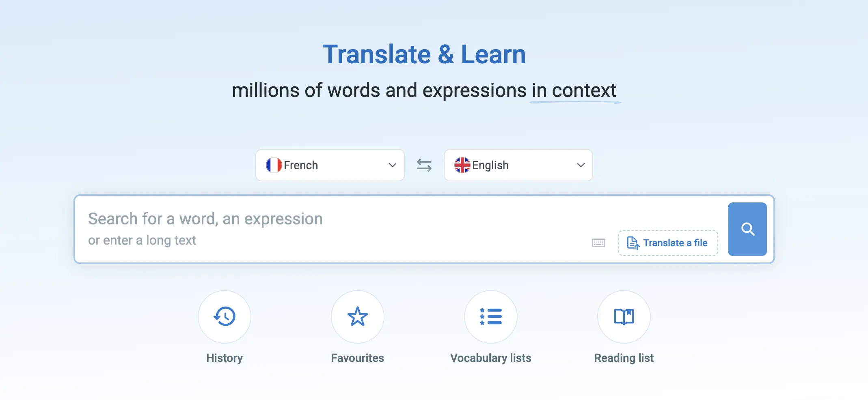Open History using the clock icon

pos(225,316)
